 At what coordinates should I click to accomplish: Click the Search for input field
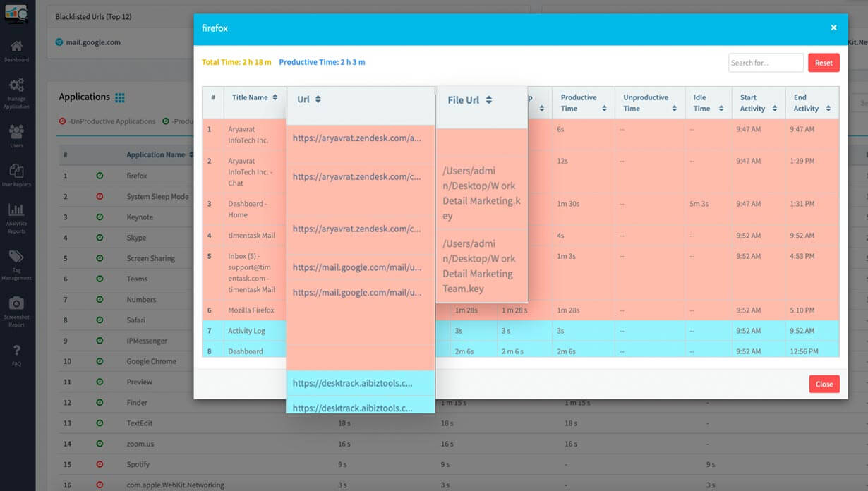coord(766,63)
